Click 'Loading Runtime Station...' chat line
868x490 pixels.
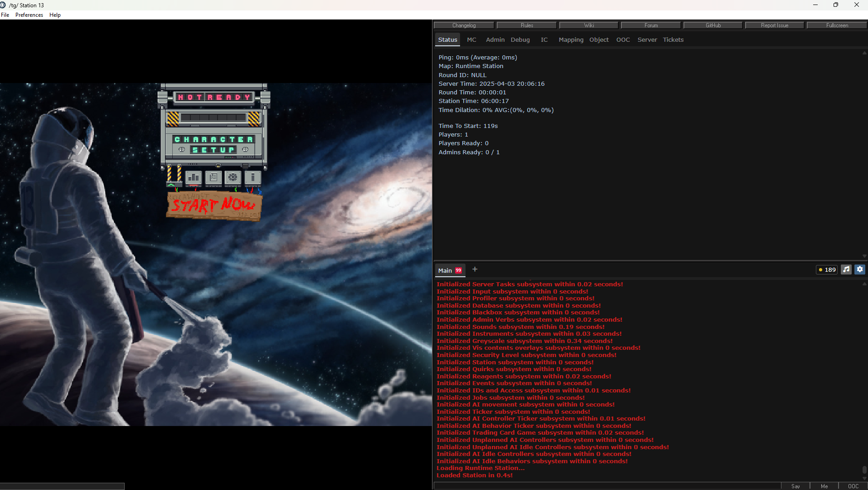(x=480, y=468)
